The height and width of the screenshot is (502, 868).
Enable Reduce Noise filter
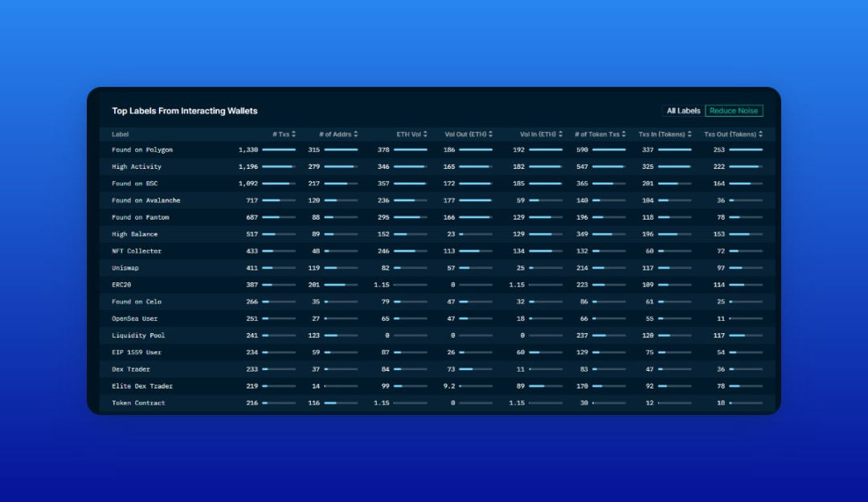(x=734, y=111)
